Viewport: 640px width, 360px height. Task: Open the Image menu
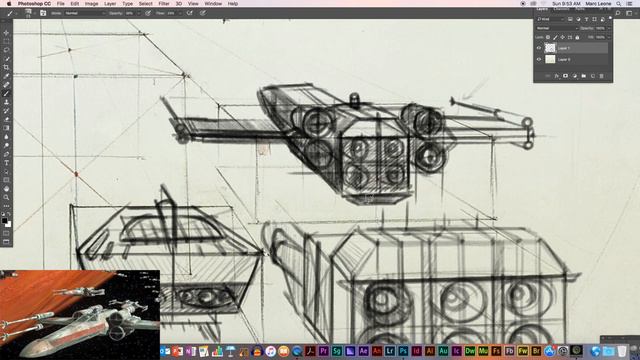tap(91, 4)
